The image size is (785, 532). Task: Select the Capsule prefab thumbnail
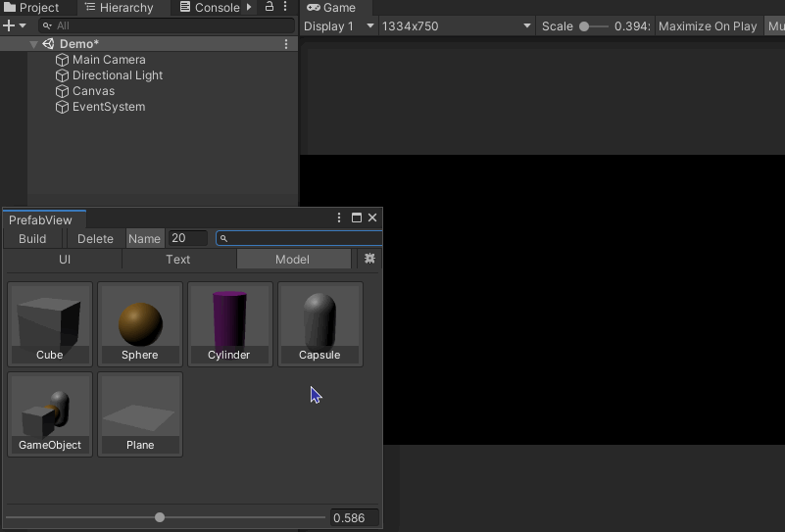[x=320, y=323]
